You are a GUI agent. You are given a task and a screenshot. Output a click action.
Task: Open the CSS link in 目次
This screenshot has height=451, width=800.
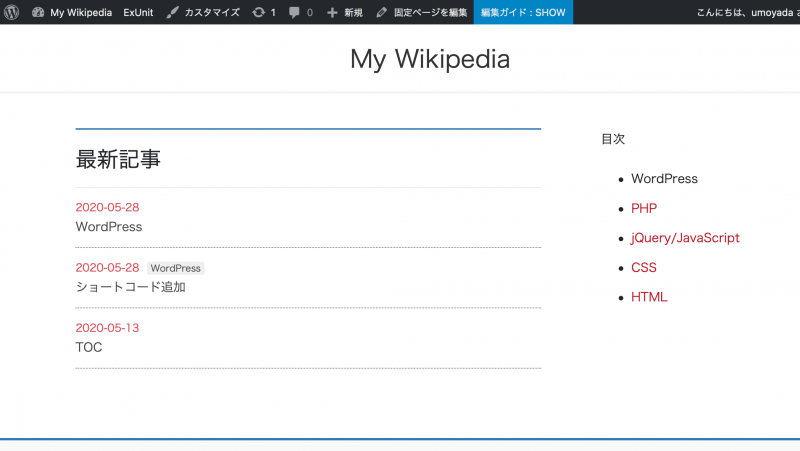644,268
